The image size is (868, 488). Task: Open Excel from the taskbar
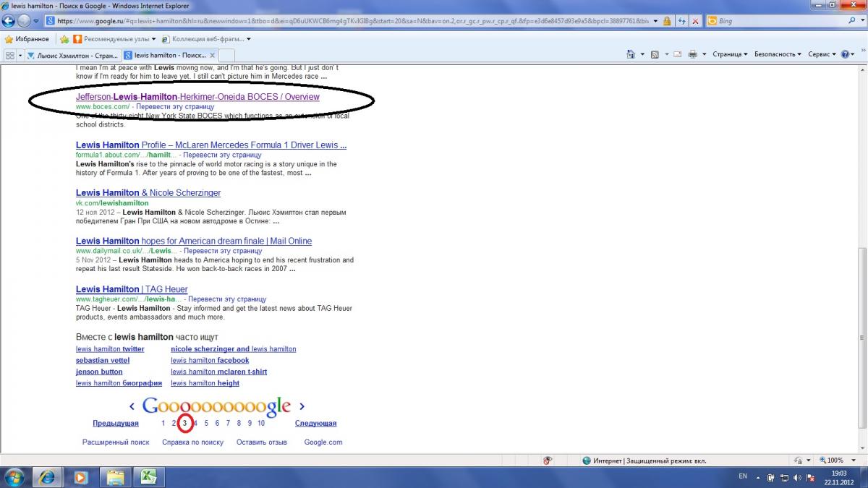tap(148, 477)
